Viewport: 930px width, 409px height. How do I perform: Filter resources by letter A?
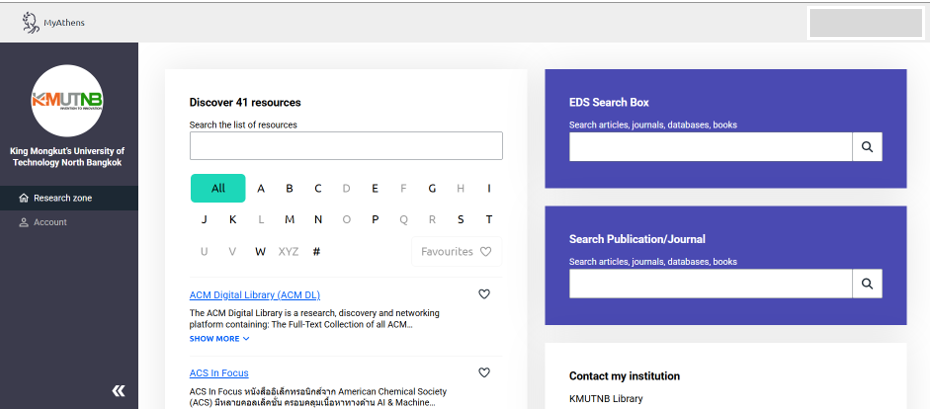tap(261, 188)
